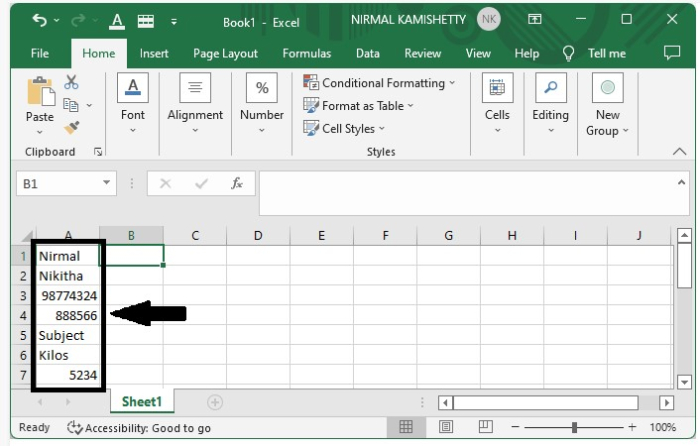The image size is (700, 446).
Task: Open the Page Layout tab
Action: (x=225, y=54)
